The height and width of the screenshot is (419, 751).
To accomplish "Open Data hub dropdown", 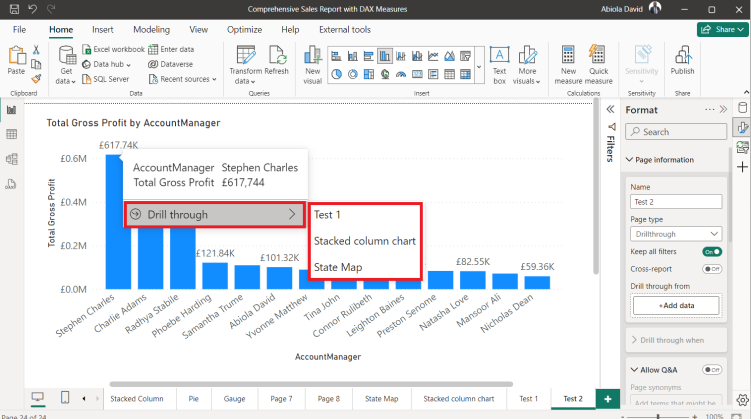I will coord(106,64).
